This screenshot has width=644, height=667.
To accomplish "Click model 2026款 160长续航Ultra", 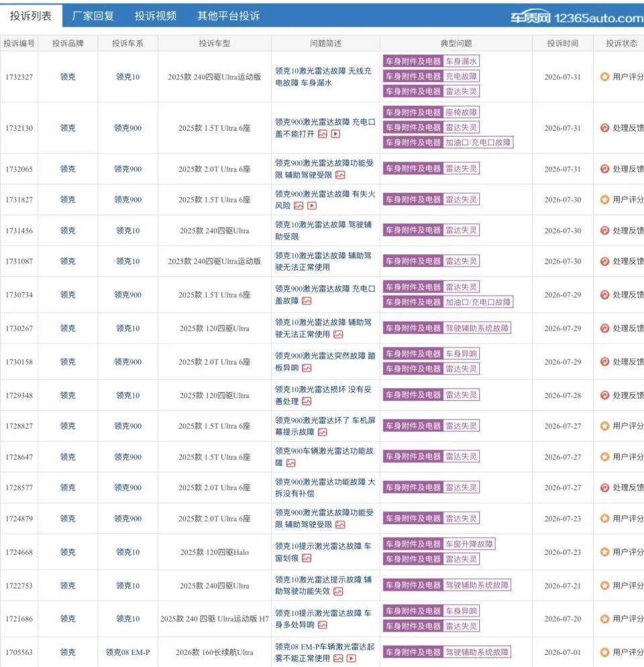I will tap(215, 652).
